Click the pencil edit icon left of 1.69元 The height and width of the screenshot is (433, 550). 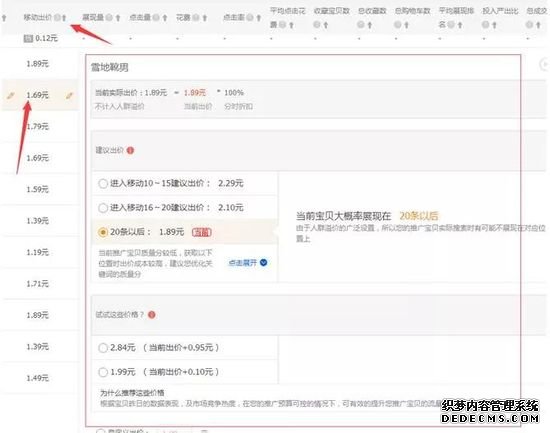point(11,95)
